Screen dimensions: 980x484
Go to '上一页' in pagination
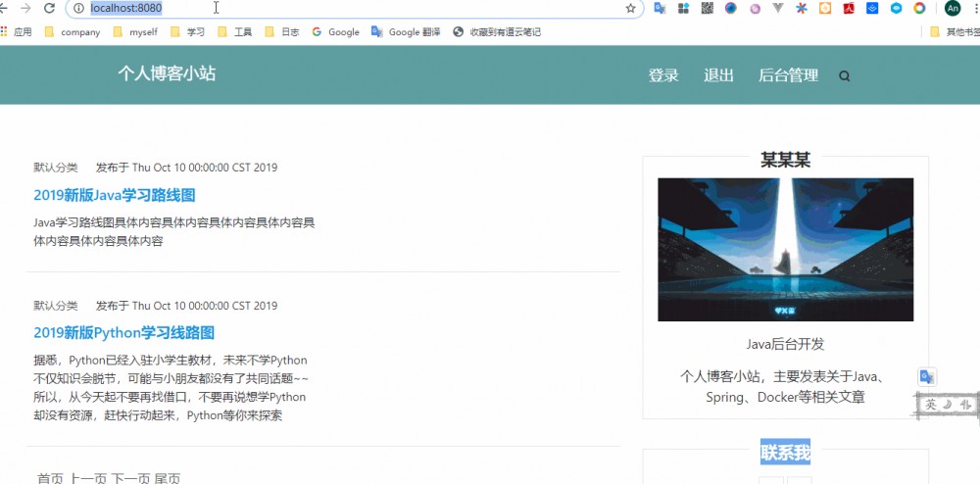tap(88, 479)
